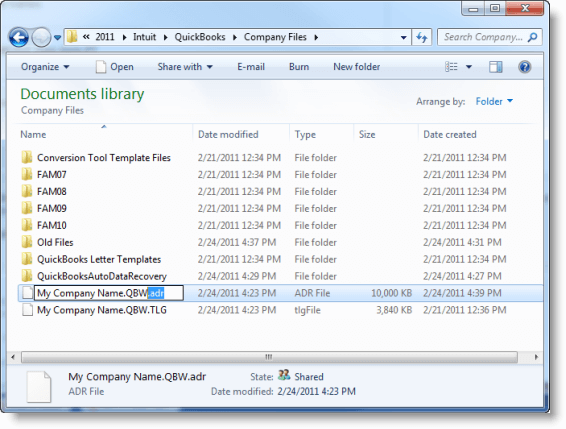Click the change view icon
566x429 pixels.
[451, 67]
